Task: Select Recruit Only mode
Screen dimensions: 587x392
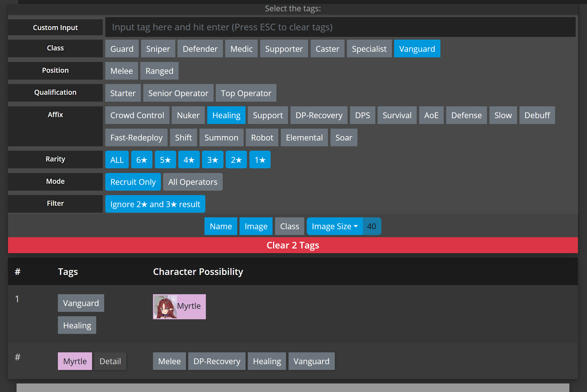Action: click(133, 182)
